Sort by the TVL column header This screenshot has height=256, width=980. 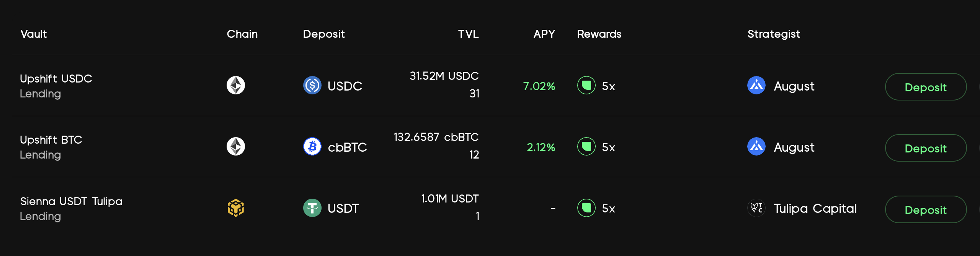click(468, 34)
